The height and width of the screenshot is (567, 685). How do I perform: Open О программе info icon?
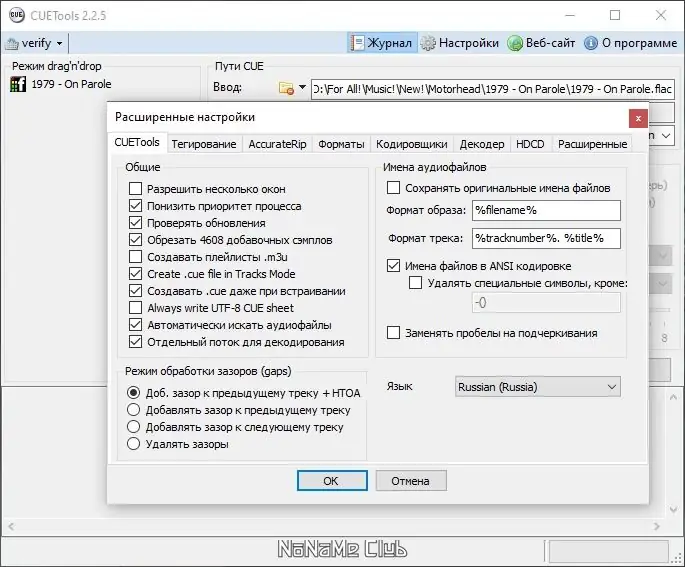pyautogui.click(x=591, y=43)
